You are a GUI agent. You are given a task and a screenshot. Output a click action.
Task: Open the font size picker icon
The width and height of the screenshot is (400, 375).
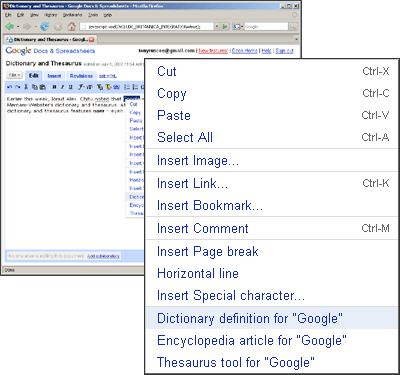click(90, 87)
